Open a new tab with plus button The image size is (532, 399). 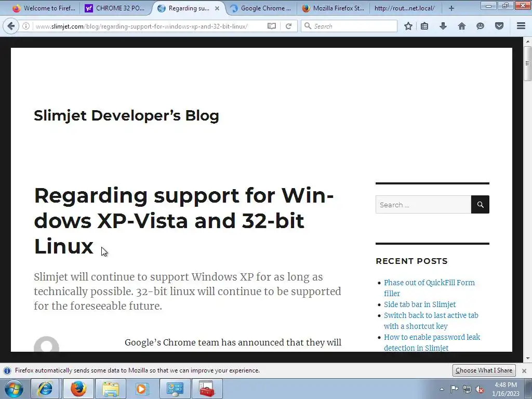[451, 8]
